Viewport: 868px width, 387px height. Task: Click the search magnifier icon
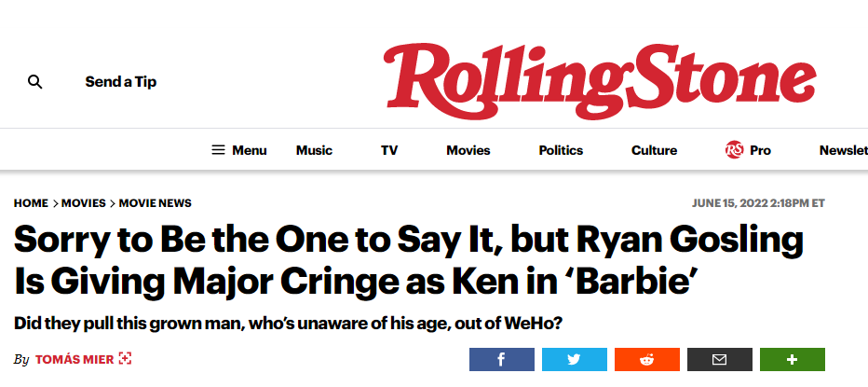point(35,82)
